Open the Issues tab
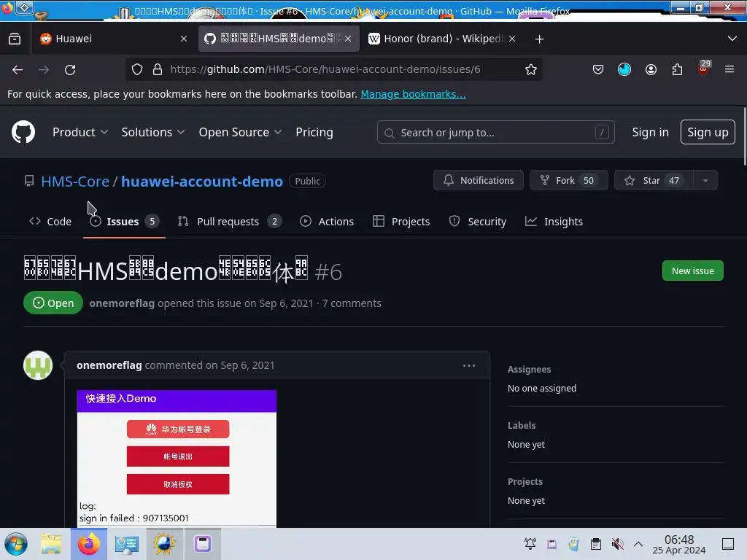The image size is (747, 560). coord(124,222)
